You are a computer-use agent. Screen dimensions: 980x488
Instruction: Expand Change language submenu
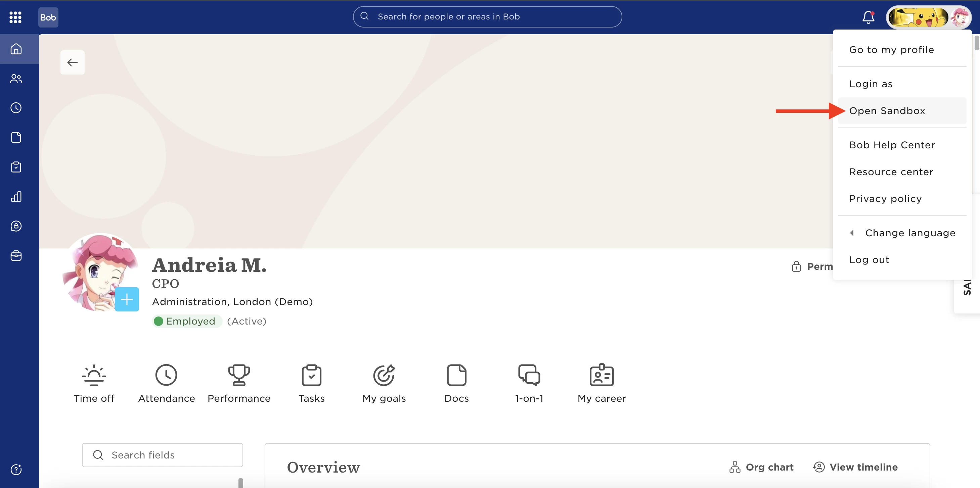(902, 233)
